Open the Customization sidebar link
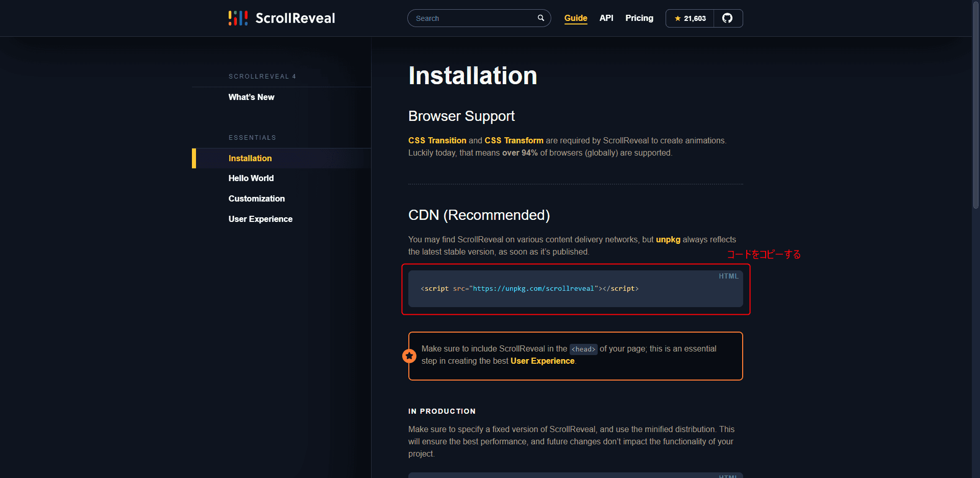Screen dimensions: 980x478 (x=257, y=198)
